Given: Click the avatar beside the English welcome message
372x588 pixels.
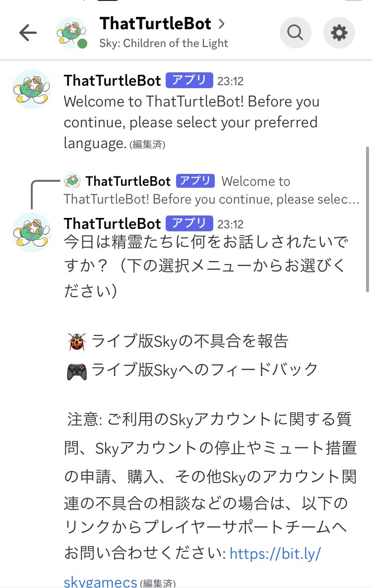Looking at the screenshot, I should [x=32, y=89].
